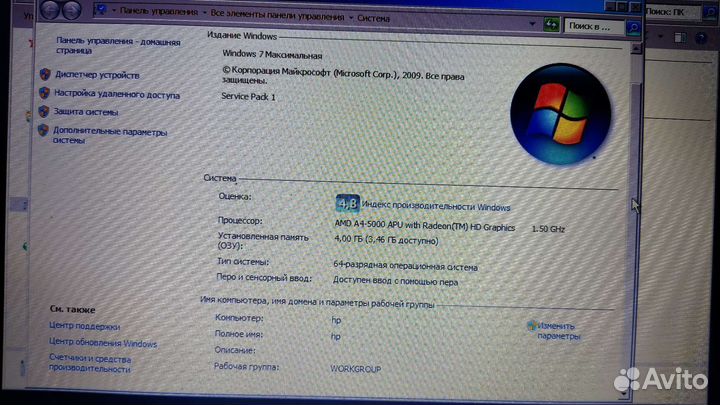The image size is (720, 405).
Task: Expand the arrow after Все элементы панели управления
Action: (351, 17)
